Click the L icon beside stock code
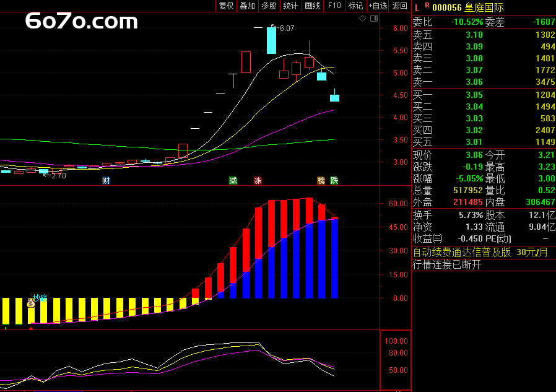The image size is (556, 392). (x=417, y=8)
